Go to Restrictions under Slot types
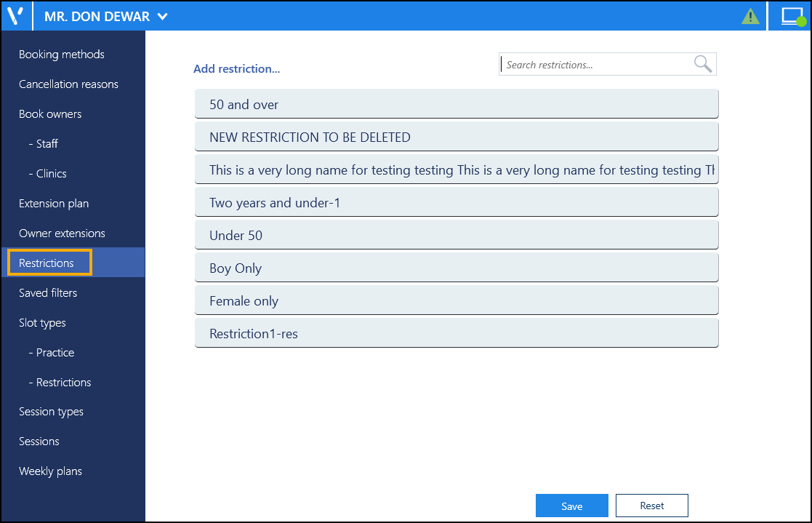Screen dimensions: 812x523 coord(60,383)
